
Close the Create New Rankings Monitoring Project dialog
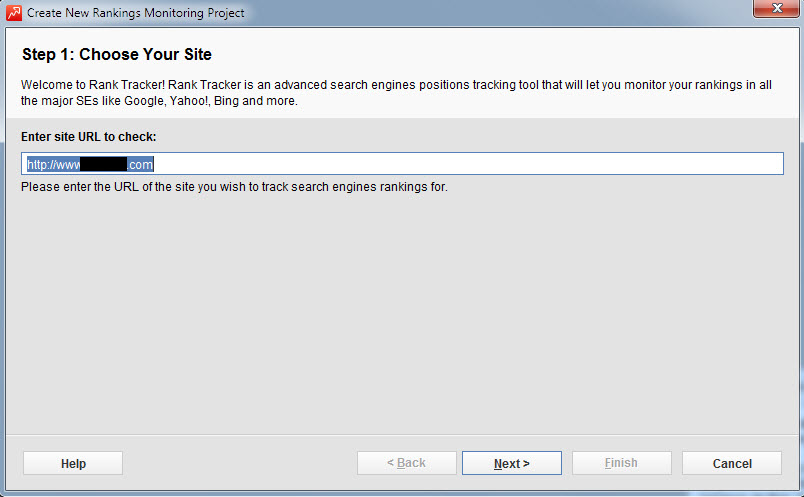[776, 8]
